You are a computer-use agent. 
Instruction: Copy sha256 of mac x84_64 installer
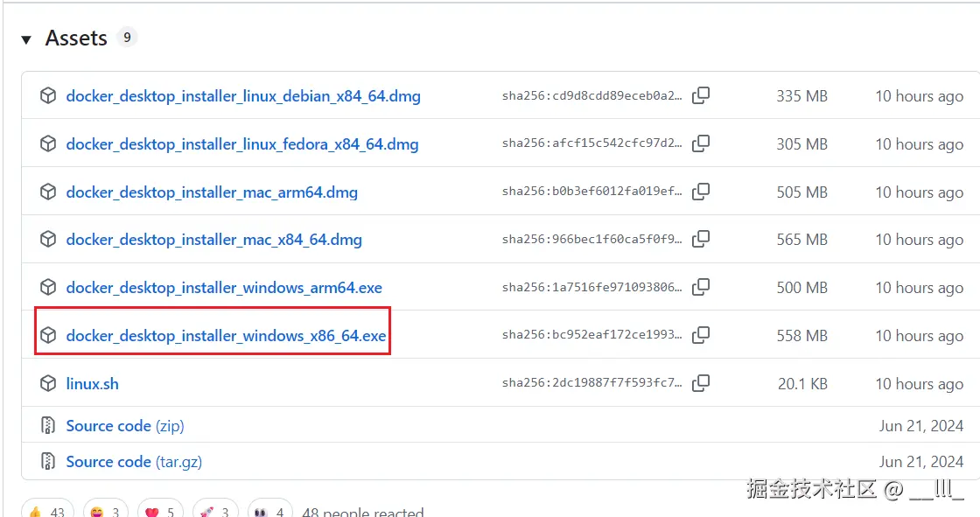(x=701, y=239)
